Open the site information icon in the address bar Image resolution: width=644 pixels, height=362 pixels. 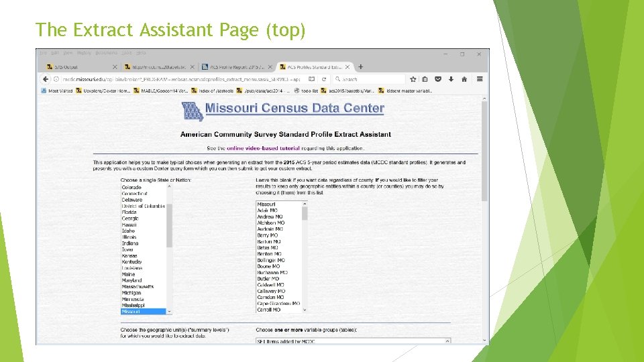click(x=56, y=79)
